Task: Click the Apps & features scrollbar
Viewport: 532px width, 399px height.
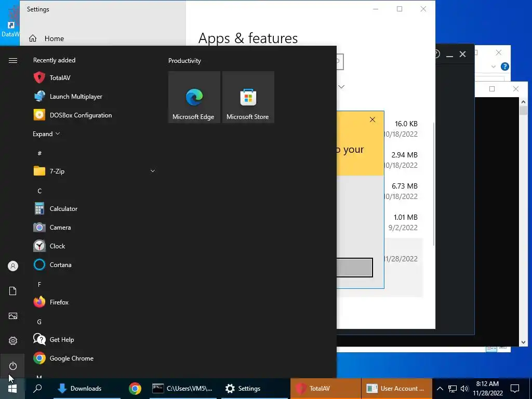Action: (434, 183)
